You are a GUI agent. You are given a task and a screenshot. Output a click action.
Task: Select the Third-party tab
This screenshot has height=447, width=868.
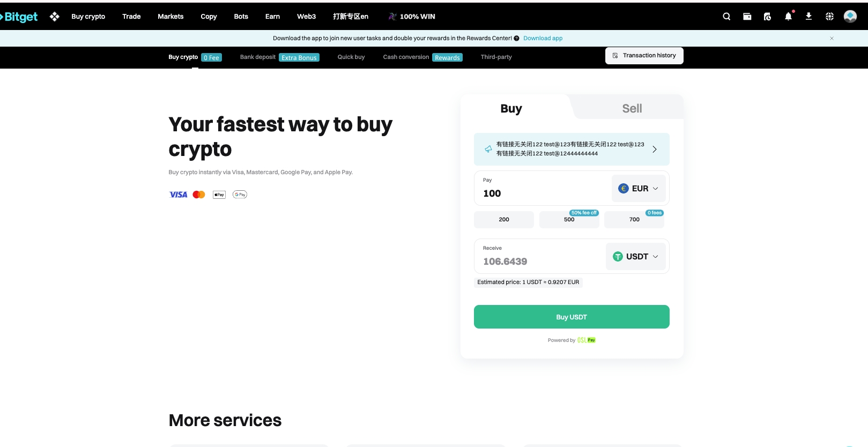click(496, 57)
